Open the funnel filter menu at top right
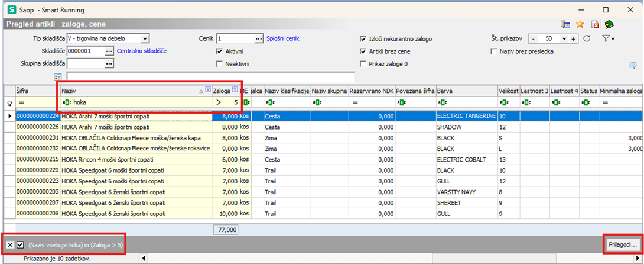Viewport: 644px width, 264px height. 608,38
